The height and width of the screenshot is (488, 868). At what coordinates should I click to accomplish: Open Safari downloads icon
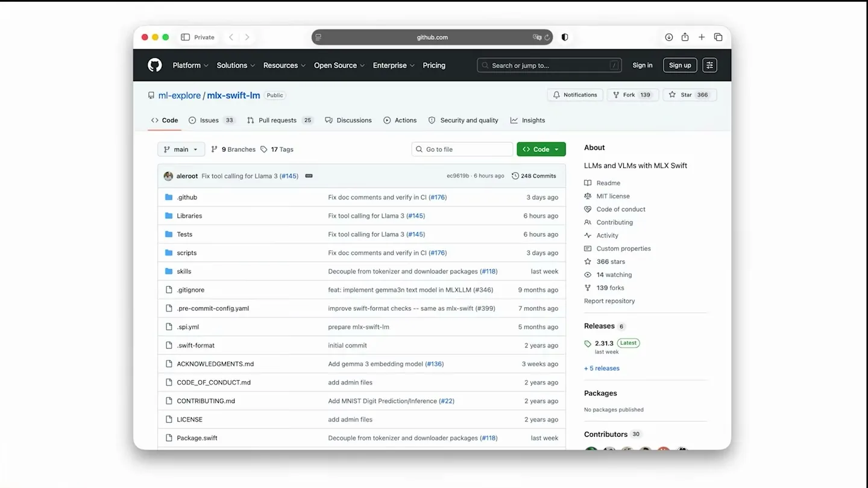coord(669,37)
